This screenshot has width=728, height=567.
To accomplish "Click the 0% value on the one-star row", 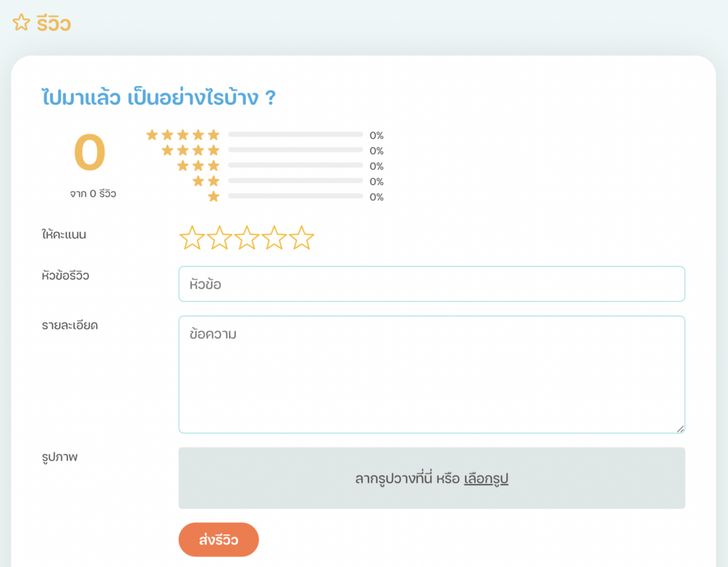I will (377, 197).
